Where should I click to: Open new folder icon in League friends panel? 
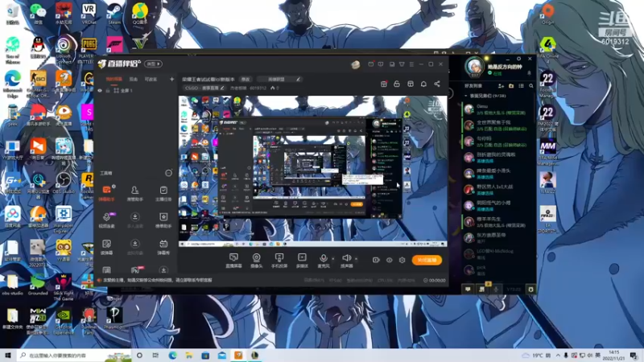point(511,86)
